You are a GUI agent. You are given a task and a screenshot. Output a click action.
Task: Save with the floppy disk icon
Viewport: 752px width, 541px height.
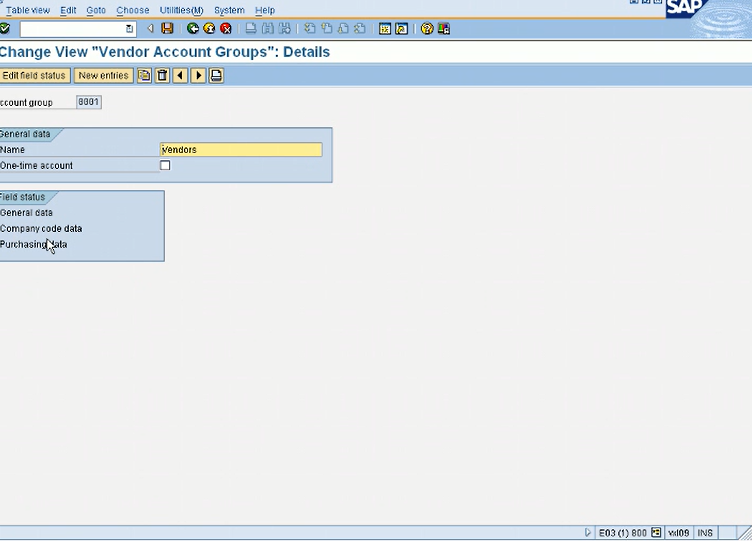click(x=167, y=29)
